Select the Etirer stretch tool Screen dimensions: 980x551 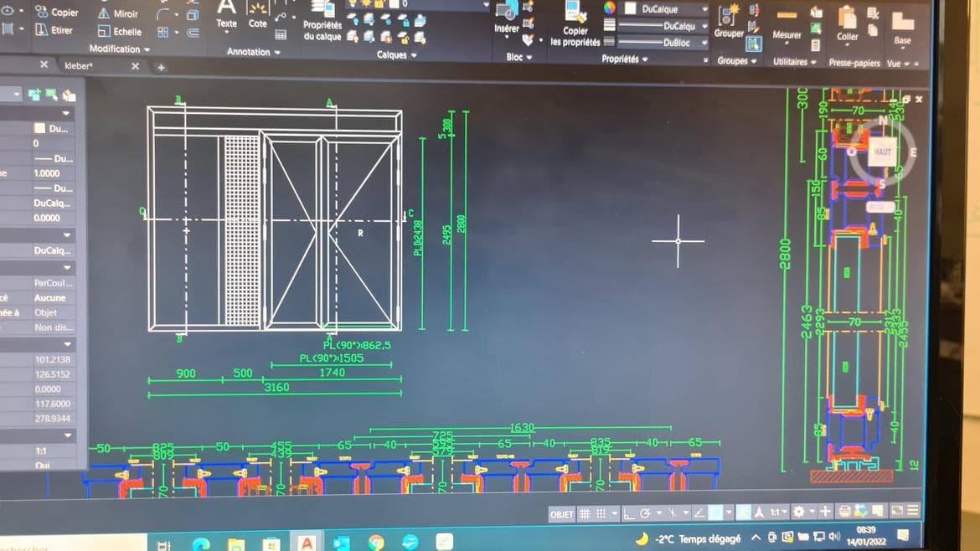[54, 29]
